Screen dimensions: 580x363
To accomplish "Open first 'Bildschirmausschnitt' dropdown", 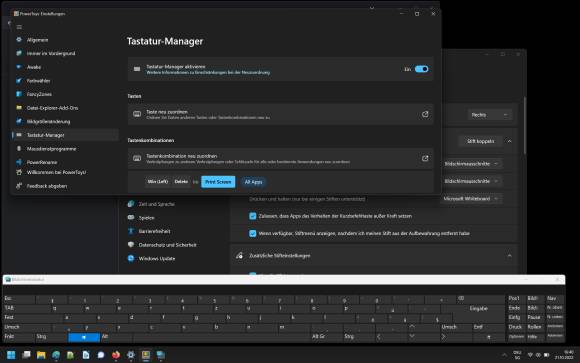I will (x=471, y=164).
